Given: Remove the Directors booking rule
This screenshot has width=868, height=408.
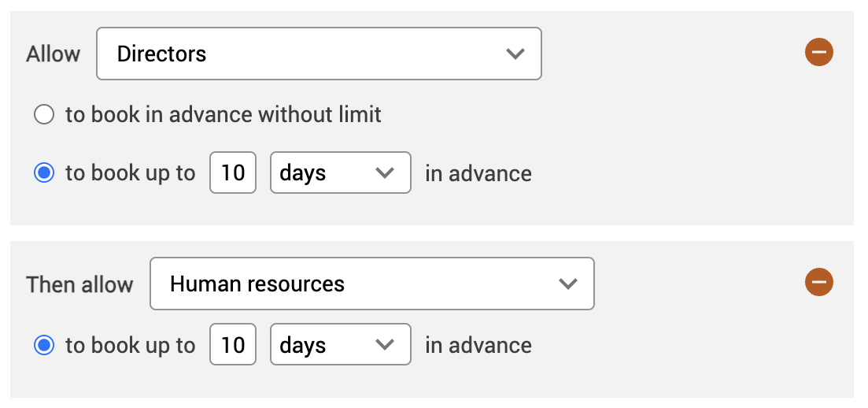Looking at the screenshot, I should (x=818, y=54).
